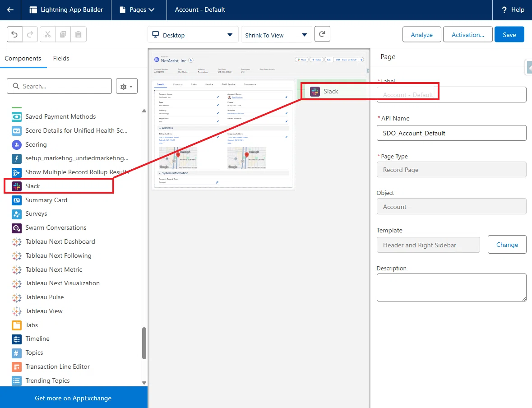The height and width of the screenshot is (408, 532).
Task: Click Show Multiple Record Rollup icon
Action: [17, 172]
